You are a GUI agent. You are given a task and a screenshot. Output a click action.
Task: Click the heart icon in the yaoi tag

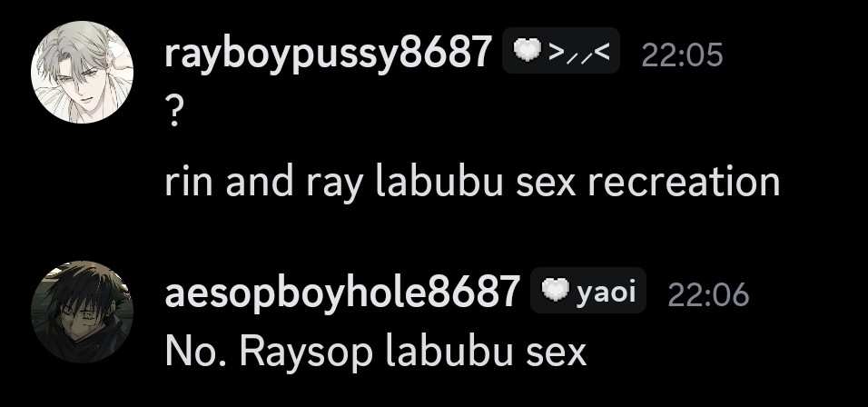pyautogui.click(x=556, y=291)
